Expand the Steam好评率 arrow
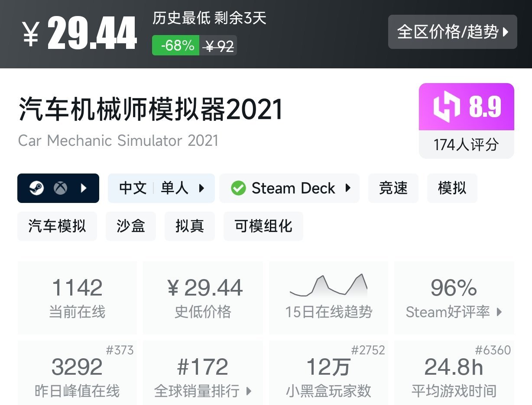 pos(499,312)
